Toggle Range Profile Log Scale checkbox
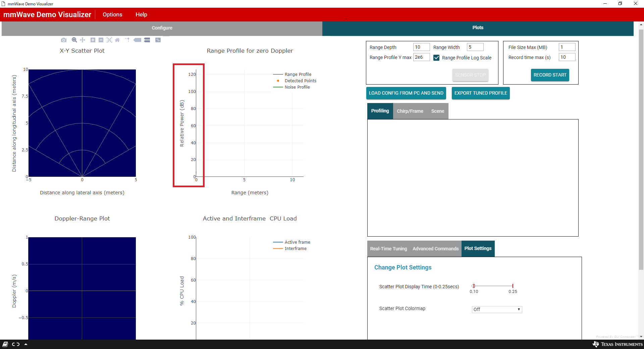The image size is (644, 349). point(436,58)
